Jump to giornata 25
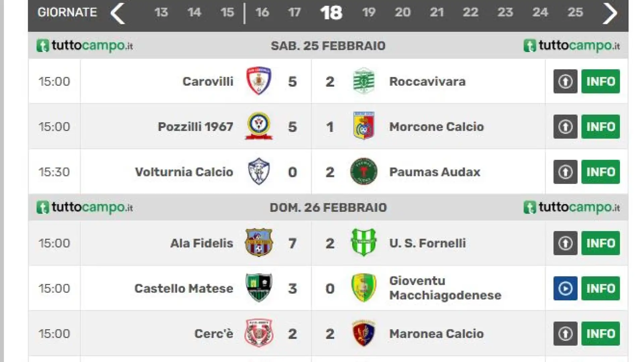This screenshot has width=644, height=362. coord(575,12)
